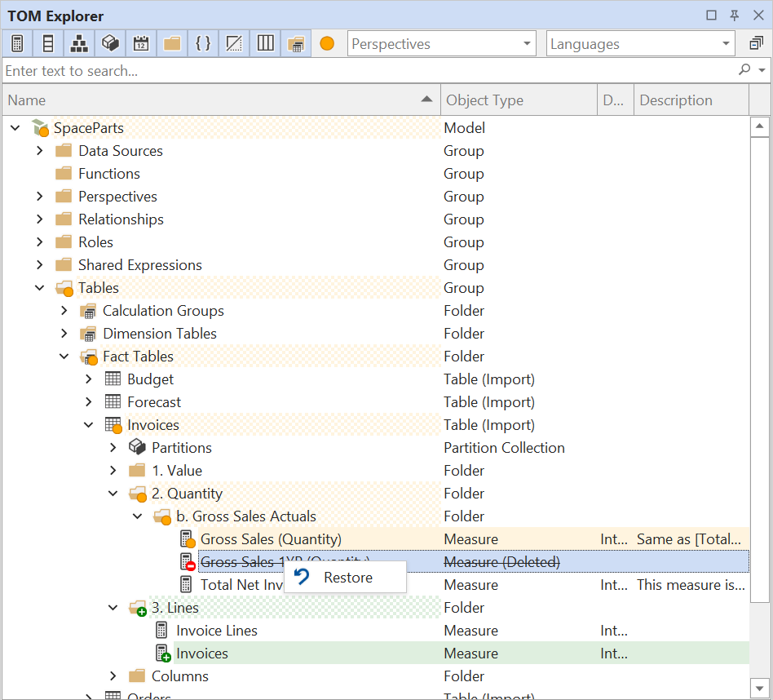Open the search options dropdown arrow

pos(762,70)
